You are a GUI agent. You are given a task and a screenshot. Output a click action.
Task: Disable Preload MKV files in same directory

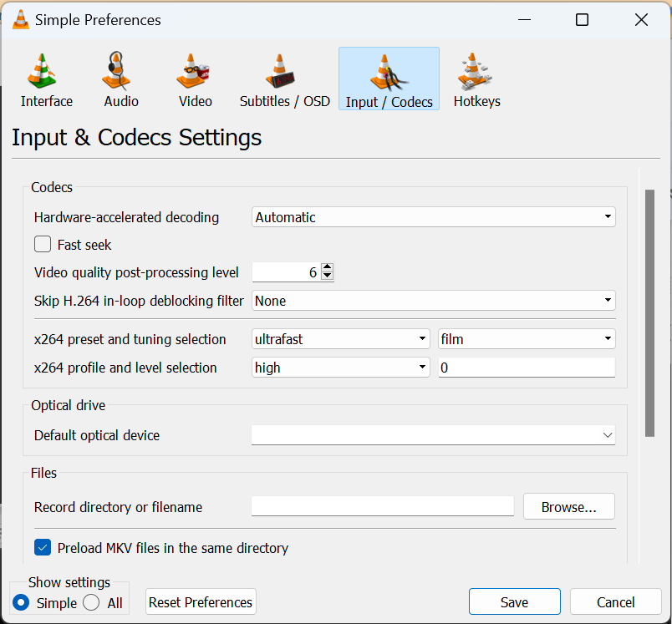coord(42,547)
